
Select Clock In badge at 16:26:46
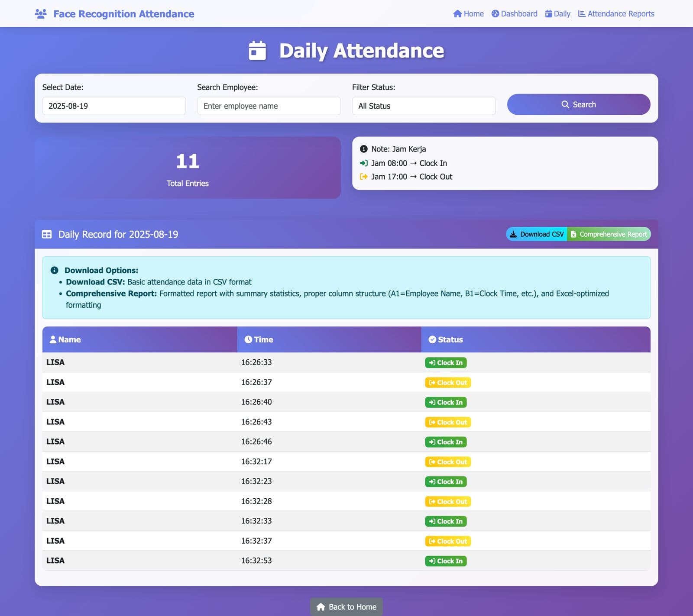(x=446, y=442)
